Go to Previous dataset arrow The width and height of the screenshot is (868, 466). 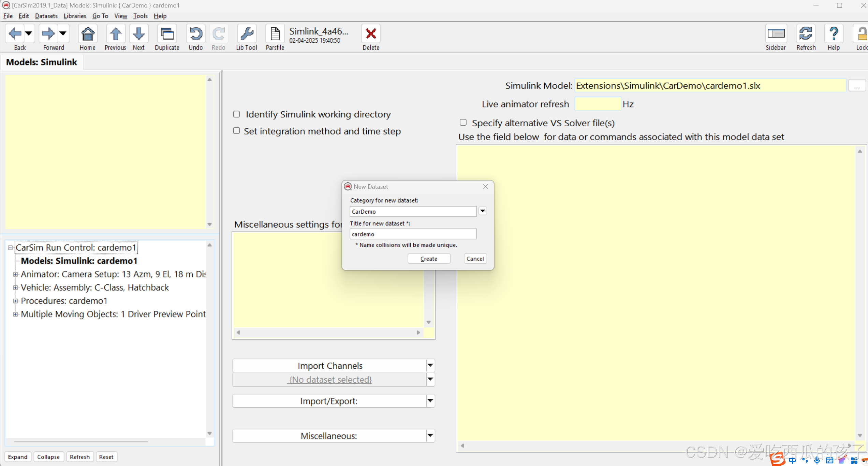point(115,34)
